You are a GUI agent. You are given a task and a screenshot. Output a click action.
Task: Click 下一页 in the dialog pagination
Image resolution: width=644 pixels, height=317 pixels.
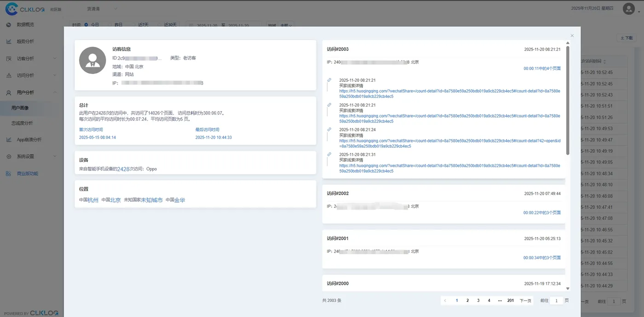tap(525, 300)
